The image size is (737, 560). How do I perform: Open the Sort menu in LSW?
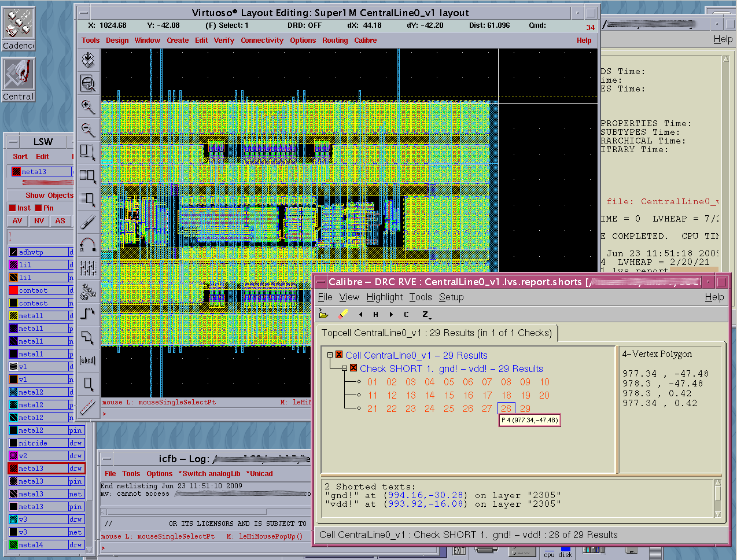click(x=20, y=157)
